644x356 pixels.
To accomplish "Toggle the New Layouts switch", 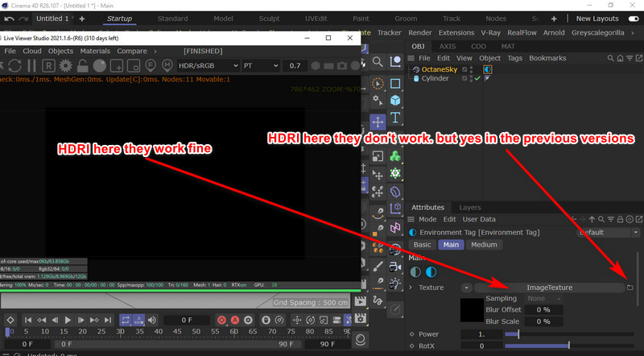I will coord(634,19).
